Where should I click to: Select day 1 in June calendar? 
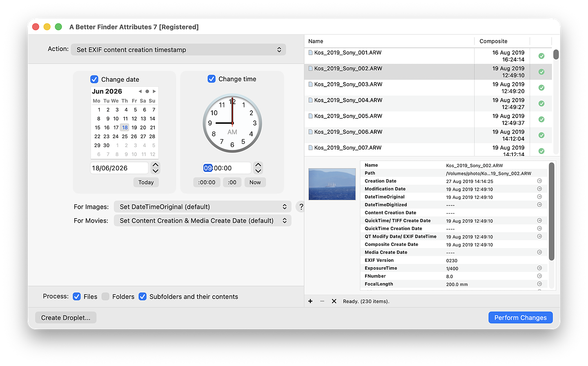99,109
